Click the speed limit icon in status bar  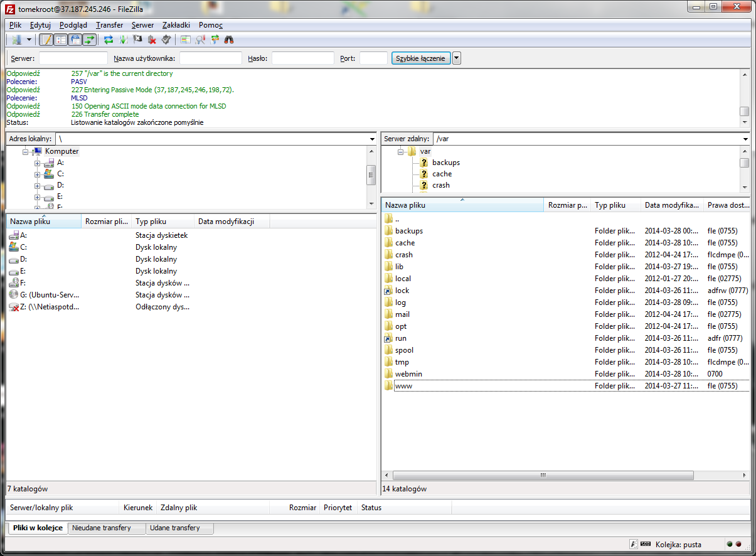click(646, 544)
